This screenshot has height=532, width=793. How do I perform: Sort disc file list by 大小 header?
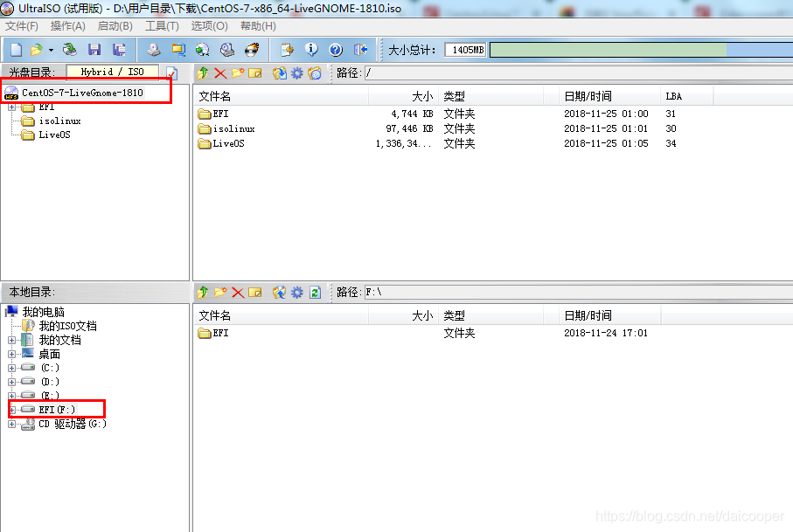[404, 96]
